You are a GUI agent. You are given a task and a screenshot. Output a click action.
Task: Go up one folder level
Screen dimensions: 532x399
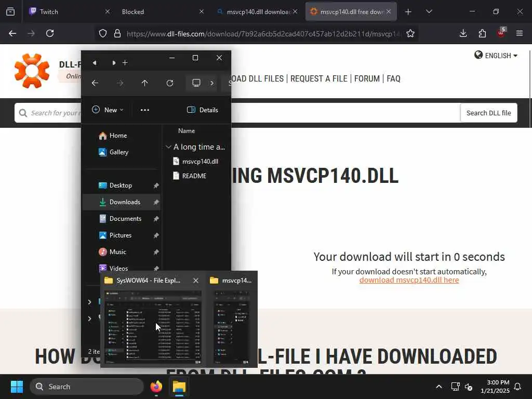(144, 83)
